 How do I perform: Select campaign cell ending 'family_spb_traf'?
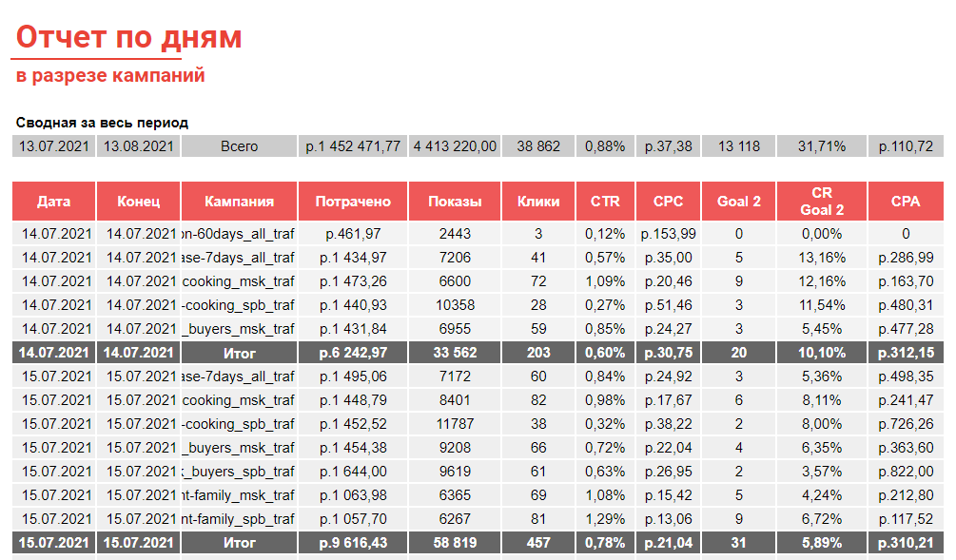pyautogui.click(x=239, y=519)
